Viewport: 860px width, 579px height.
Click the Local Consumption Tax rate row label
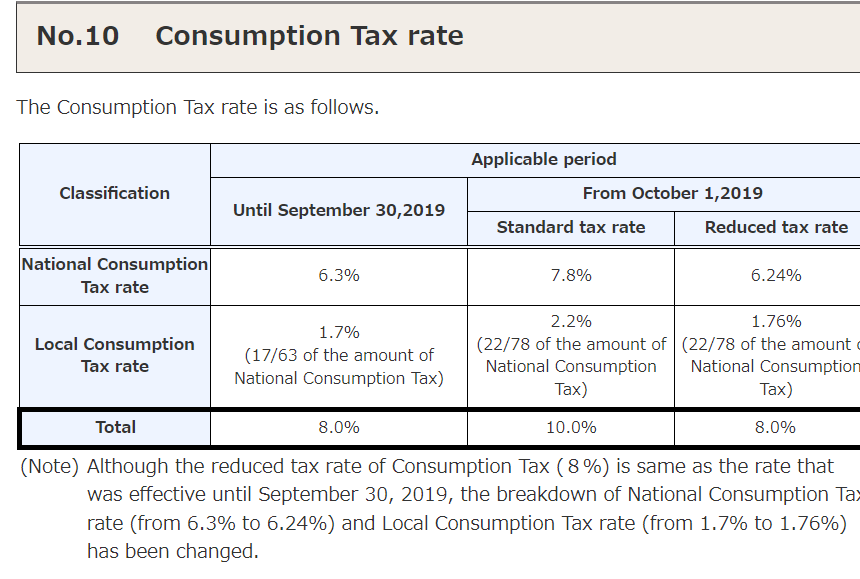[x=115, y=355]
